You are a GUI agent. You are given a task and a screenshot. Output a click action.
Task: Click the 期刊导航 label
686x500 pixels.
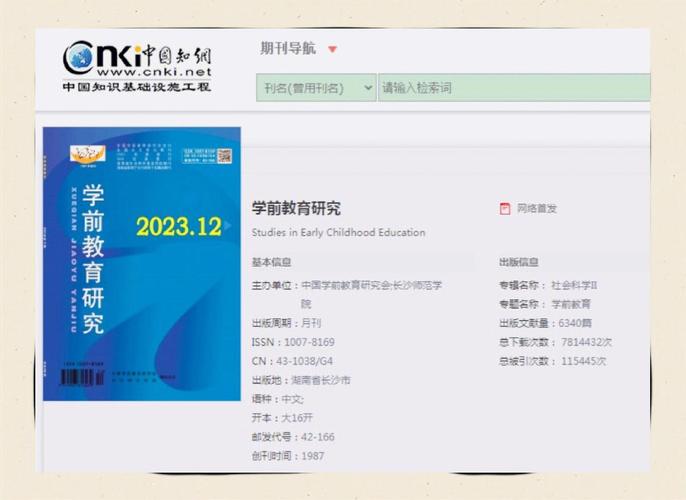coord(288,48)
